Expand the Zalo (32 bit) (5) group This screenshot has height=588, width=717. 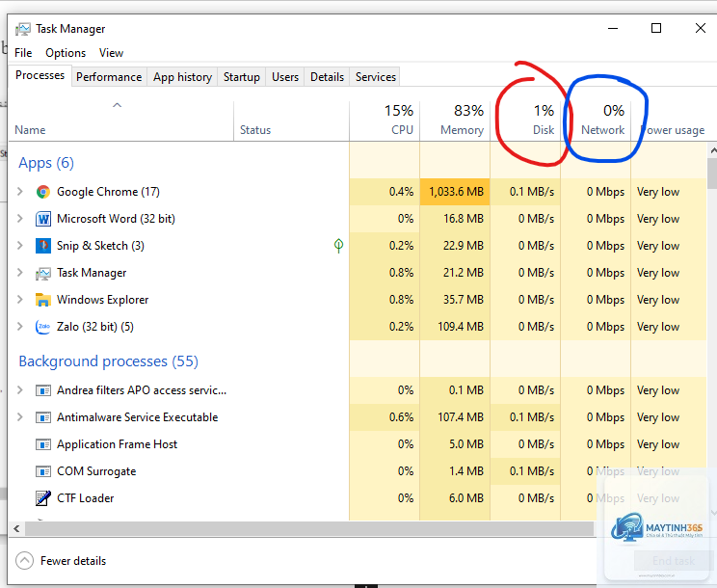[x=19, y=327]
